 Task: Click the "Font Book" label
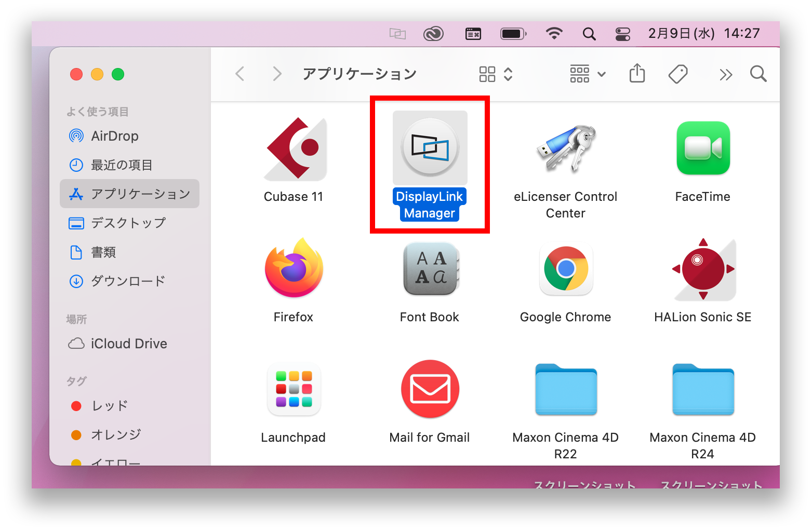click(430, 317)
